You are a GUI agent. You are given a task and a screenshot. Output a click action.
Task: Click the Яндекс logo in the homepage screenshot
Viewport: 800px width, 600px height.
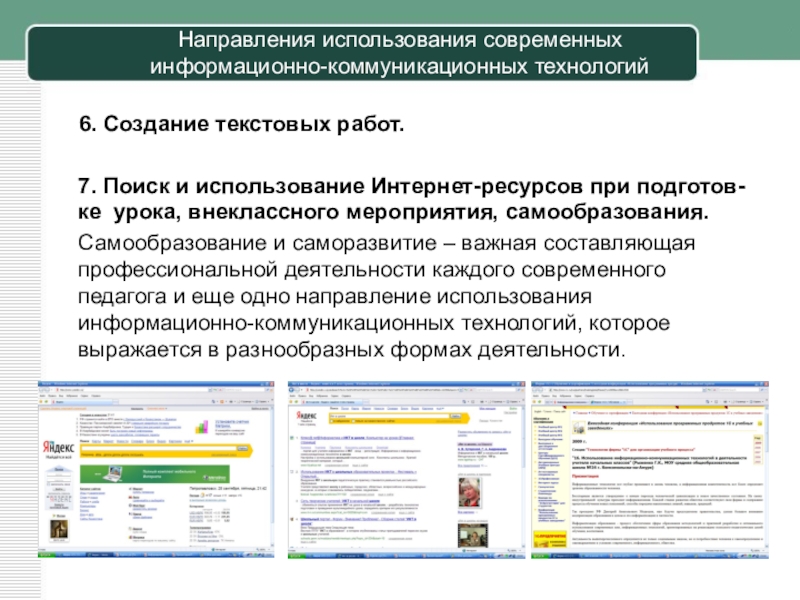(x=58, y=447)
